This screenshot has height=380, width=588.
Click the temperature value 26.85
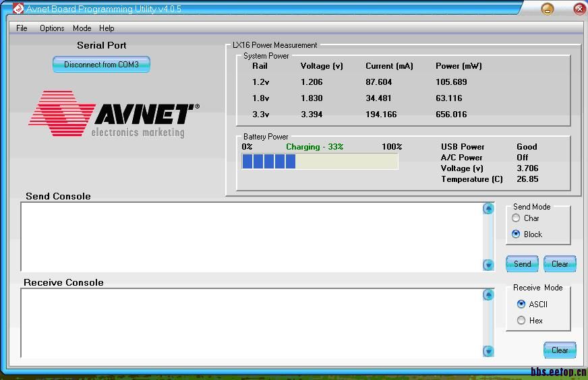(527, 179)
